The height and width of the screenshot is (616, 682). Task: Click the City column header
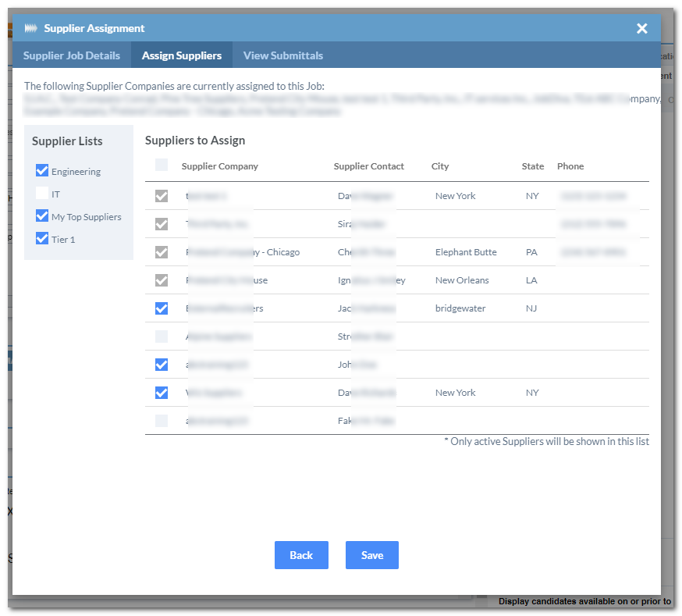[440, 166]
